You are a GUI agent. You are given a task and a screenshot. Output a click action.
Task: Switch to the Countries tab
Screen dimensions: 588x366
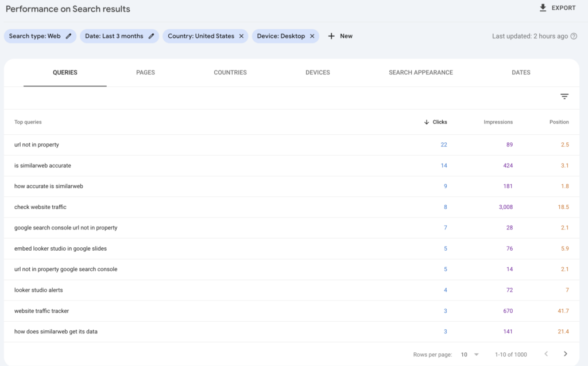pyautogui.click(x=230, y=73)
